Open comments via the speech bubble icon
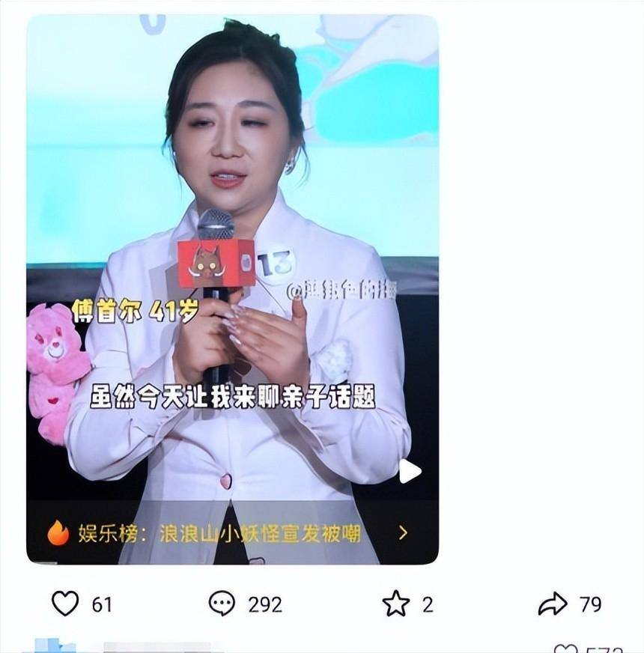The image size is (644, 653). 222,604
